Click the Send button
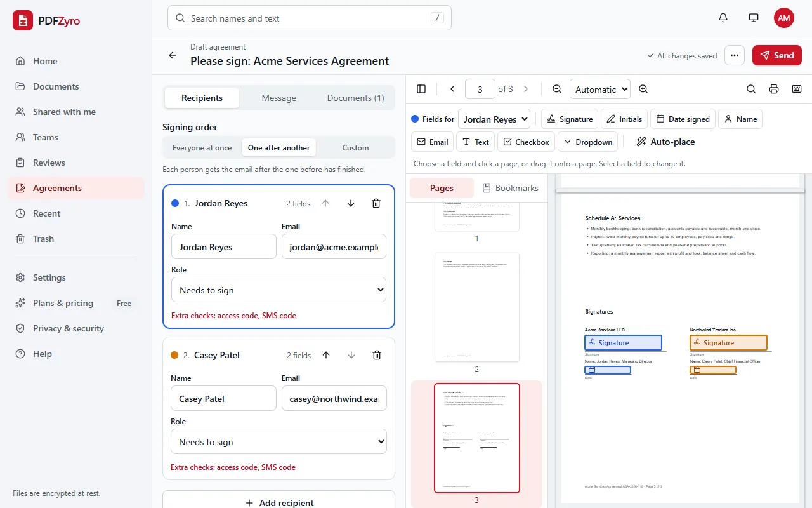The height and width of the screenshot is (508, 812). tap(777, 55)
